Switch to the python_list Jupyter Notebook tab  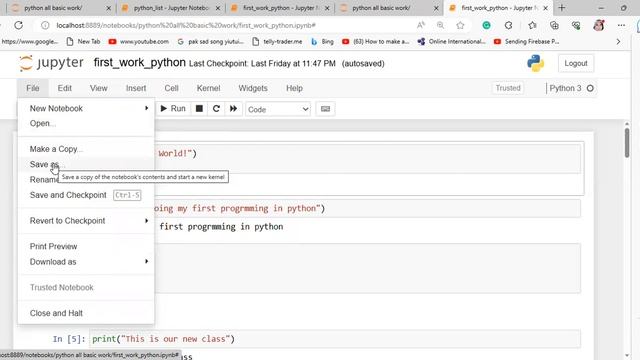pos(171,8)
